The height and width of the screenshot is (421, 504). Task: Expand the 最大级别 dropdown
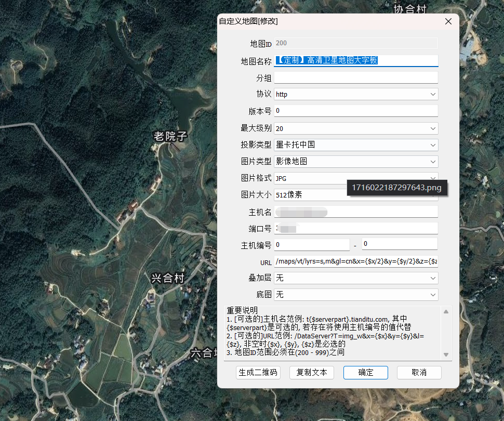pyautogui.click(x=356, y=128)
